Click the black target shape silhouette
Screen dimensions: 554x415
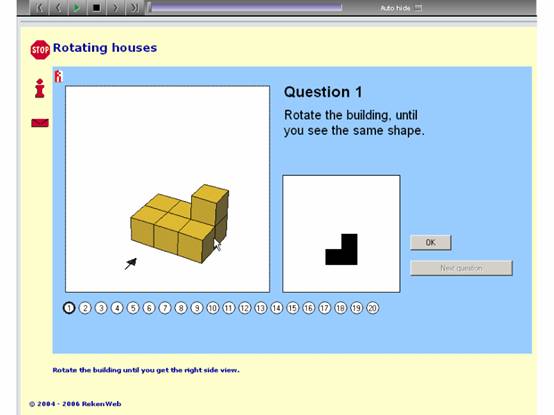coord(341,249)
